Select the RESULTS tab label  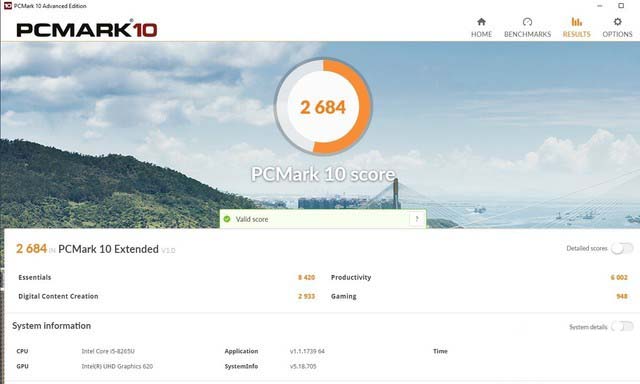pyautogui.click(x=576, y=34)
